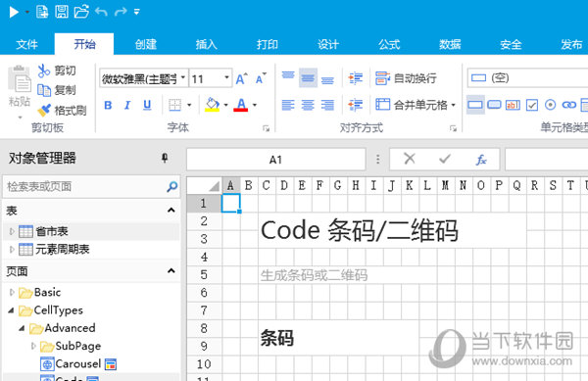Image resolution: width=588 pixels, height=381 pixels.
Task: Align text to the left
Action: pyautogui.click(x=288, y=105)
